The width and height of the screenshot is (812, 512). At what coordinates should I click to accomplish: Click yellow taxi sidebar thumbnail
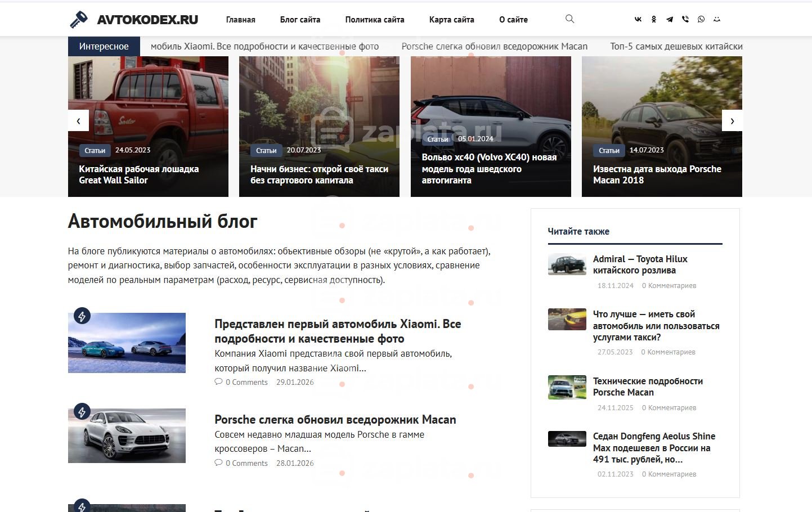click(567, 319)
